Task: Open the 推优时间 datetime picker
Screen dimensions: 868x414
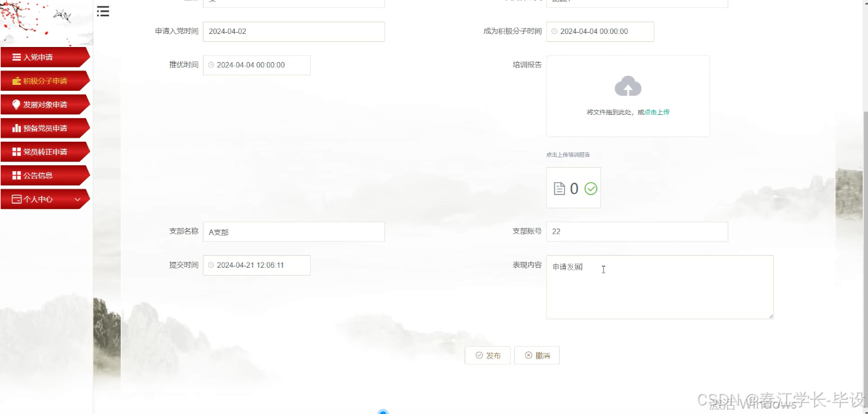Action: 256,65
